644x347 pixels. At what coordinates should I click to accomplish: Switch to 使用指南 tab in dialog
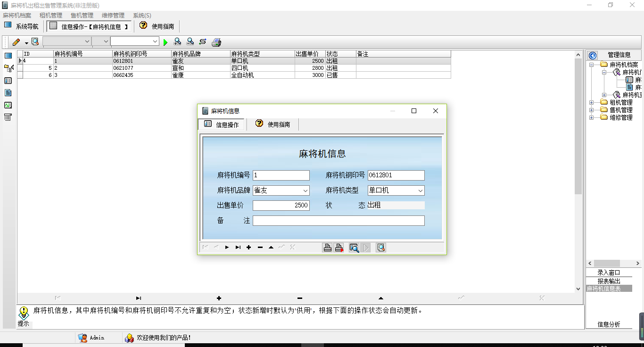click(x=273, y=124)
